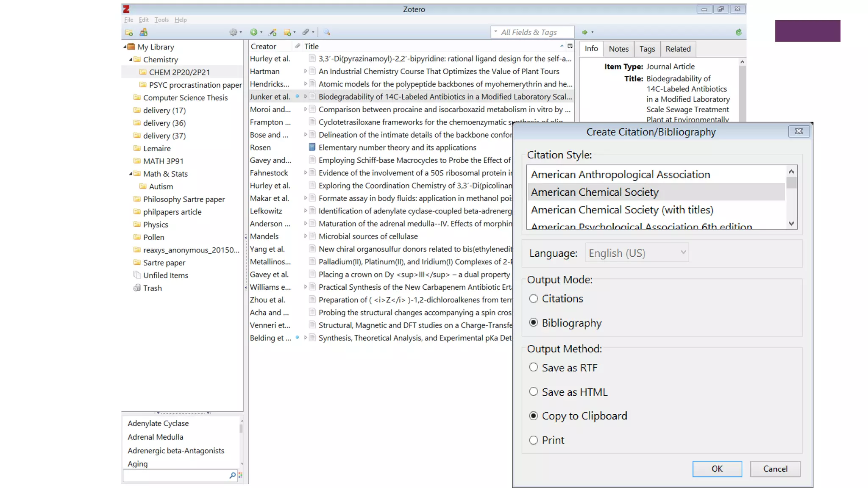This screenshot has width=868, height=488.
Task: Click the Add Attachment paperclip icon
Action: pyautogui.click(x=306, y=32)
